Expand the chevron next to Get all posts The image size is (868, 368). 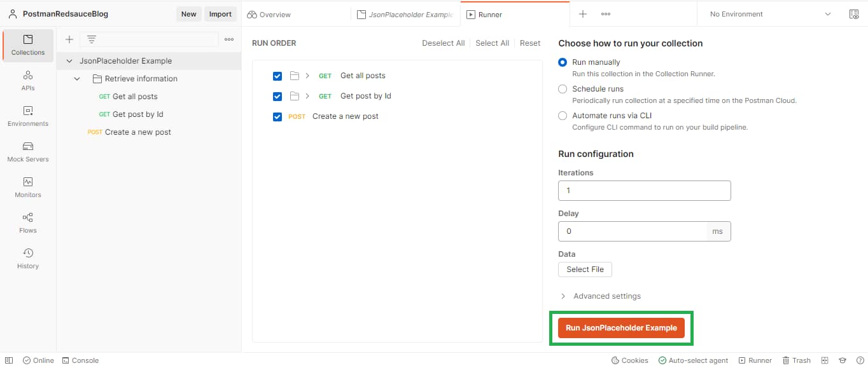[307, 76]
